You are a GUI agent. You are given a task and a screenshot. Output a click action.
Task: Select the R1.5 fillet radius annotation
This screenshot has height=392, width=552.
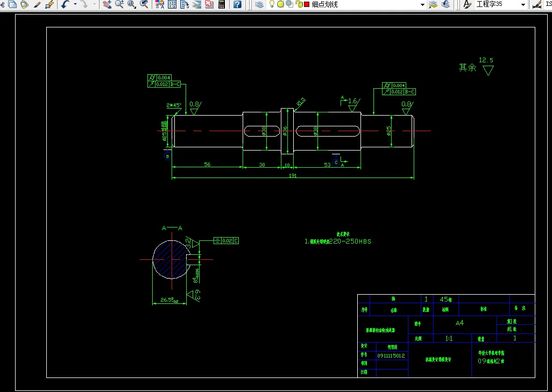[x=301, y=102]
